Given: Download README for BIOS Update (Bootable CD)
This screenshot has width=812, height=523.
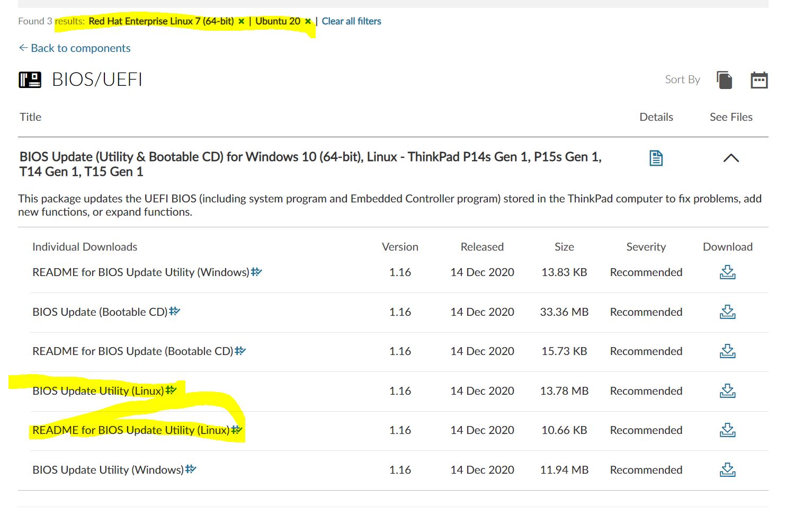Looking at the screenshot, I should point(727,351).
